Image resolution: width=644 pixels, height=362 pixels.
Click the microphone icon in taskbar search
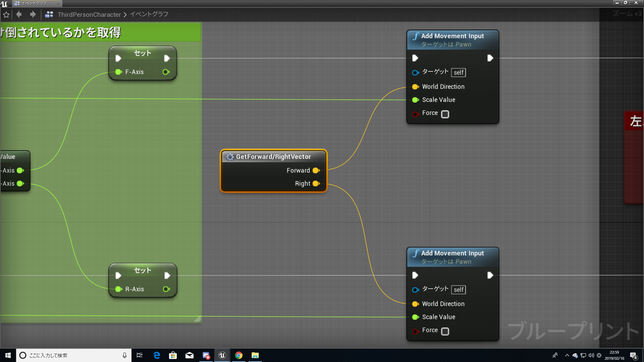tap(125, 356)
